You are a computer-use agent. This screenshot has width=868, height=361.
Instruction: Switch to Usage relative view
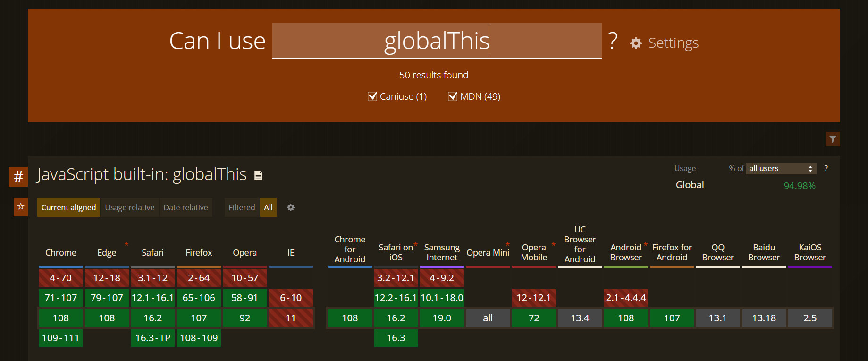click(x=130, y=207)
